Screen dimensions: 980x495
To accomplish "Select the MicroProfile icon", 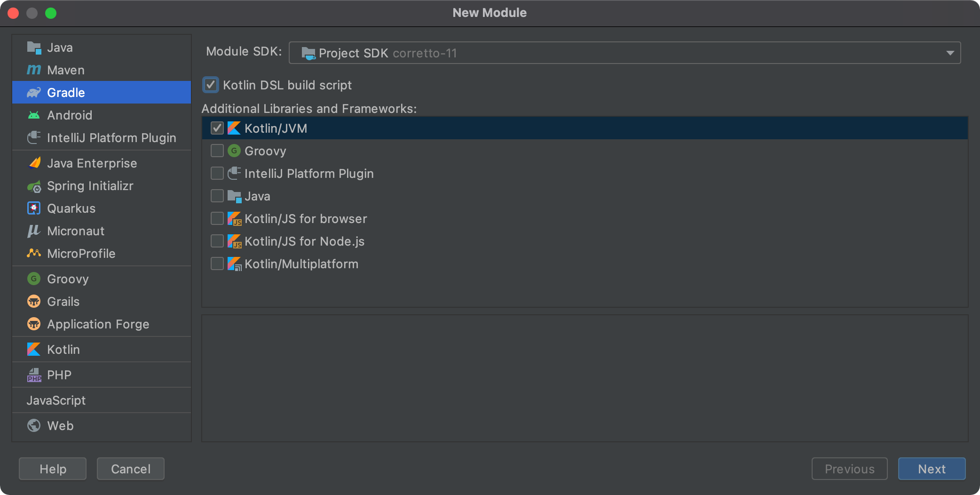I will tap(34, 254).
